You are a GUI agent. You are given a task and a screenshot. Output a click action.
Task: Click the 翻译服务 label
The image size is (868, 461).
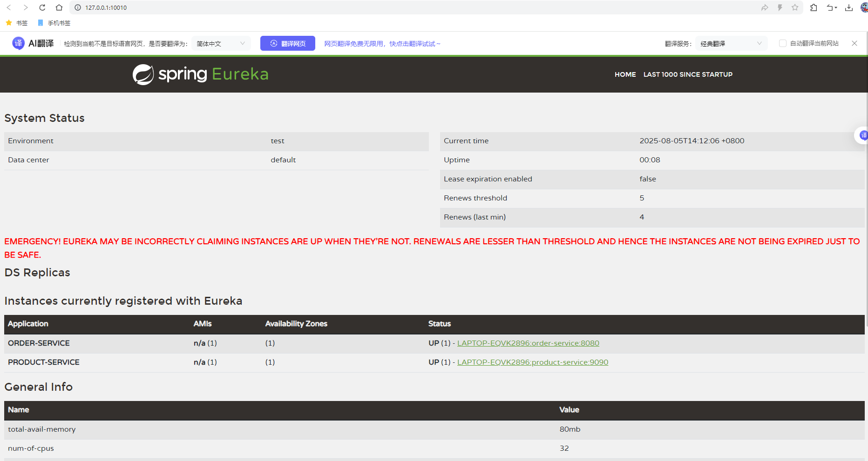678,44
